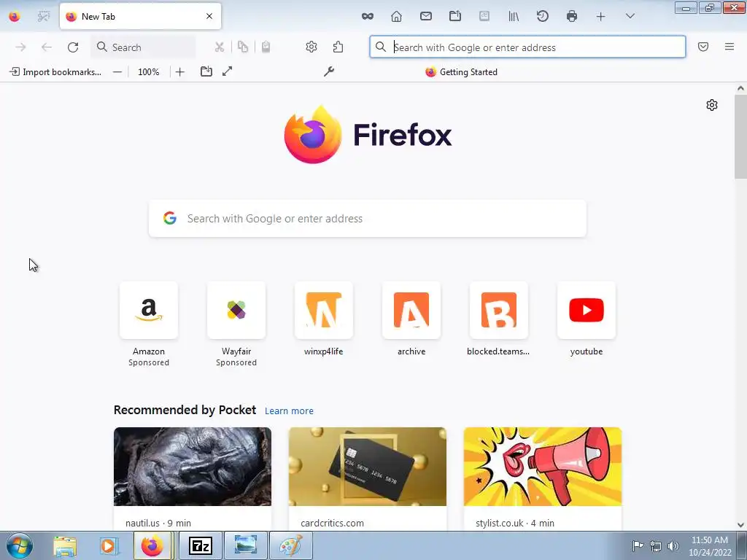Zoom out with minus button
Image resolution: width=747 pixels, height=560 pixels.
click(x=117, y=72)
